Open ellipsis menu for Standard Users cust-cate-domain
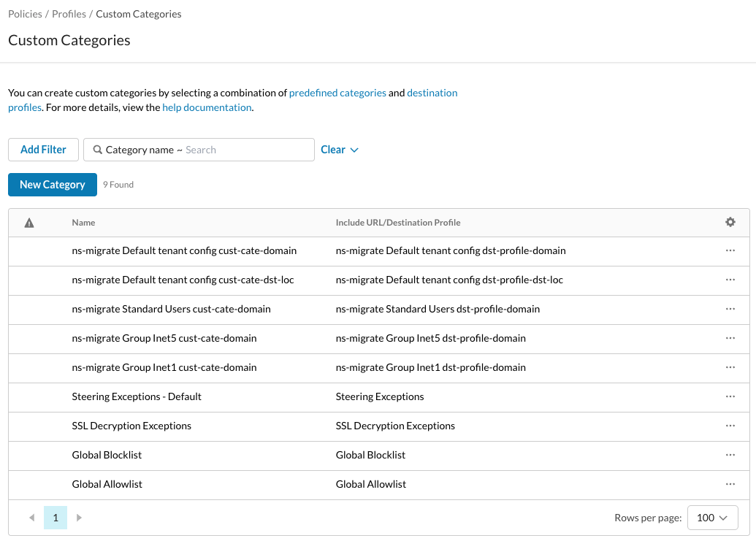Screen dimensions: 756x541 pos(730,309)
